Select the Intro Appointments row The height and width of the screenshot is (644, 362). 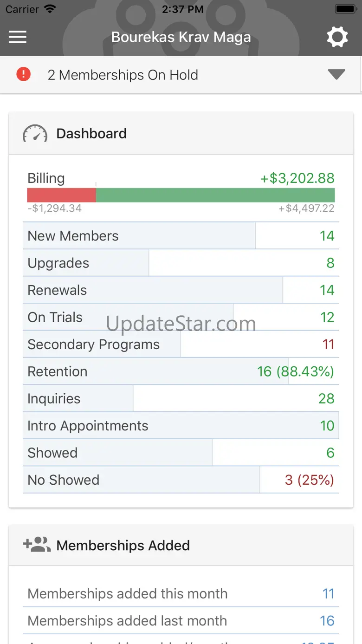181,426
